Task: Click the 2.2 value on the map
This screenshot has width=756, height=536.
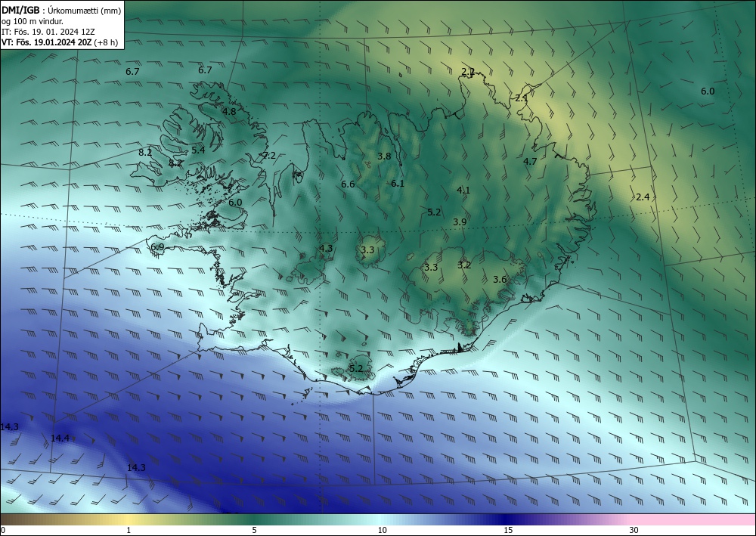Action: (468, 72)
